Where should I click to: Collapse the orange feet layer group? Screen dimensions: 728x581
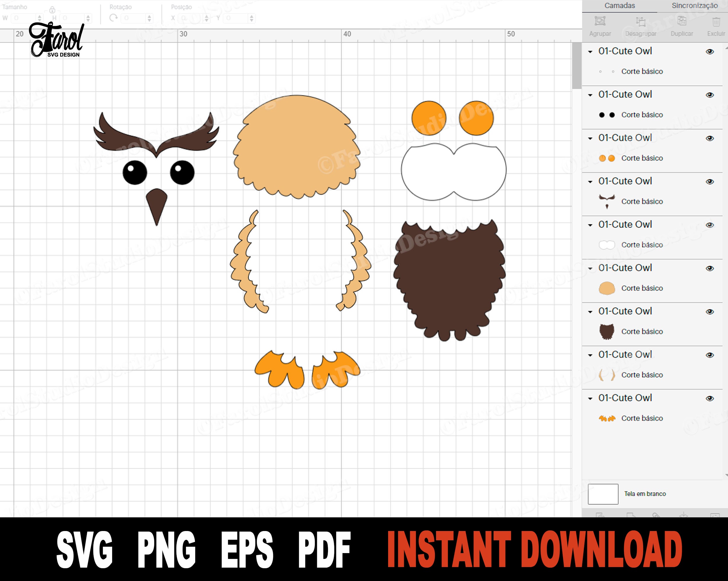[x=590, y=398]
